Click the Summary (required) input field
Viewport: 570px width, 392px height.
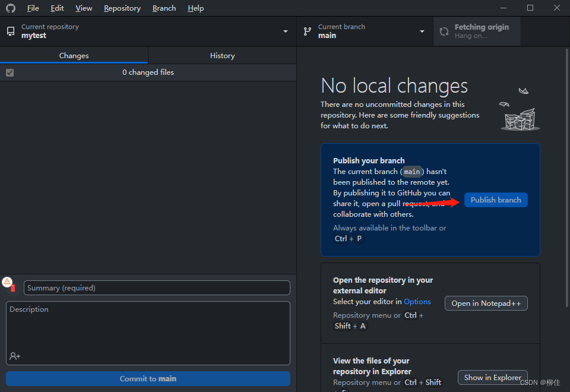(x=157, y=287)
